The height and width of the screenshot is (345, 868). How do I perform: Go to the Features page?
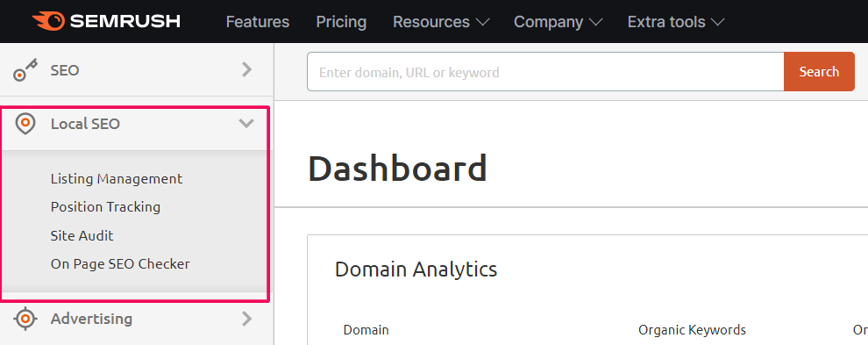click(x=258, y=22)
